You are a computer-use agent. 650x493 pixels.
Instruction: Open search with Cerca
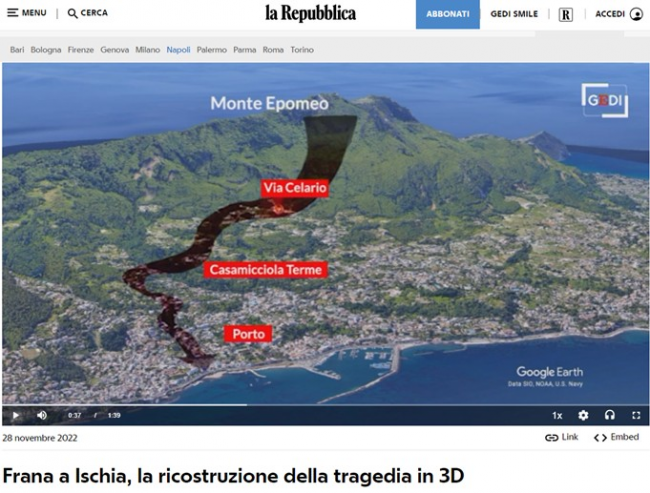click(88, 13)
